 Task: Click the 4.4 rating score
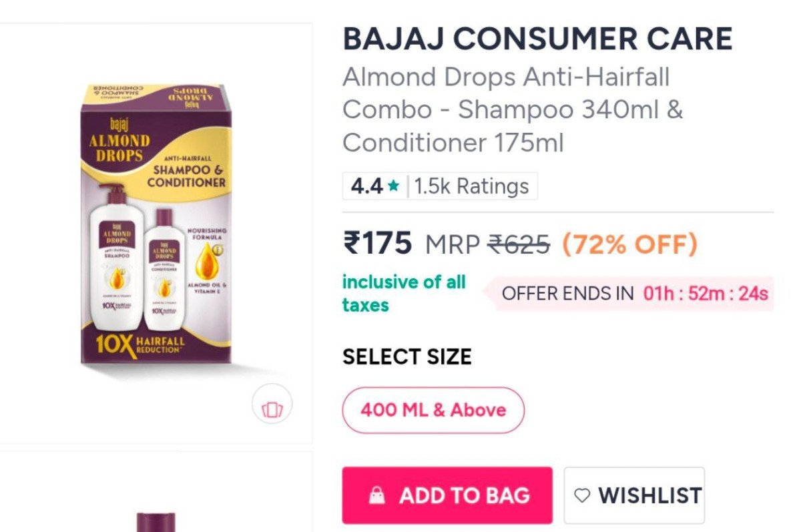(366, 186)
